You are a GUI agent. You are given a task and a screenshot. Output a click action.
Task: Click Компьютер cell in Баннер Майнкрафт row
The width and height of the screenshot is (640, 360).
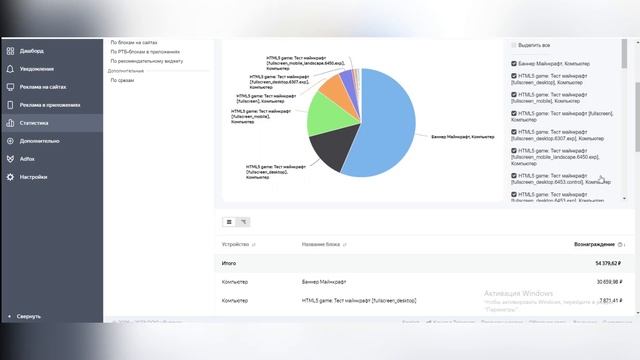click(235, 282)
